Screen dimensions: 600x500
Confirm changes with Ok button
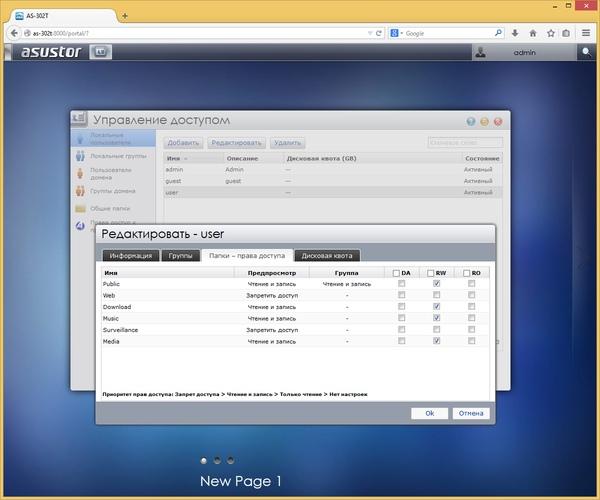429,413
